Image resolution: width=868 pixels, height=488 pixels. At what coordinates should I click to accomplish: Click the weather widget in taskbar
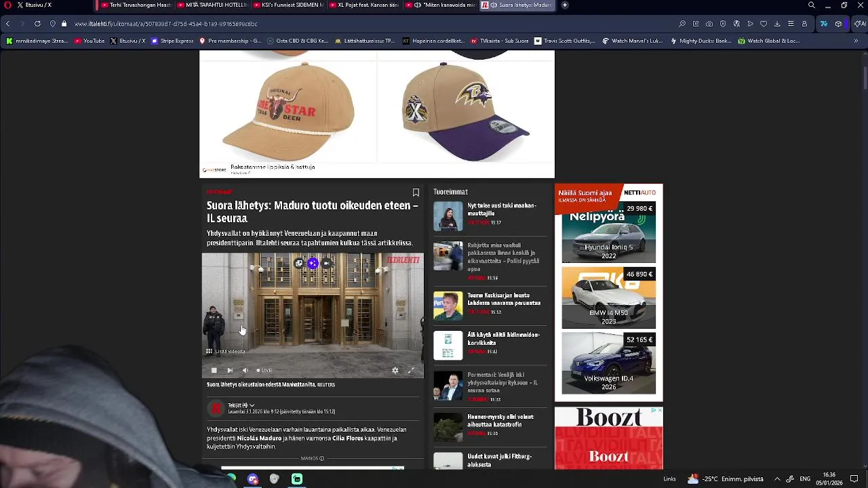(x=725, y=479)
